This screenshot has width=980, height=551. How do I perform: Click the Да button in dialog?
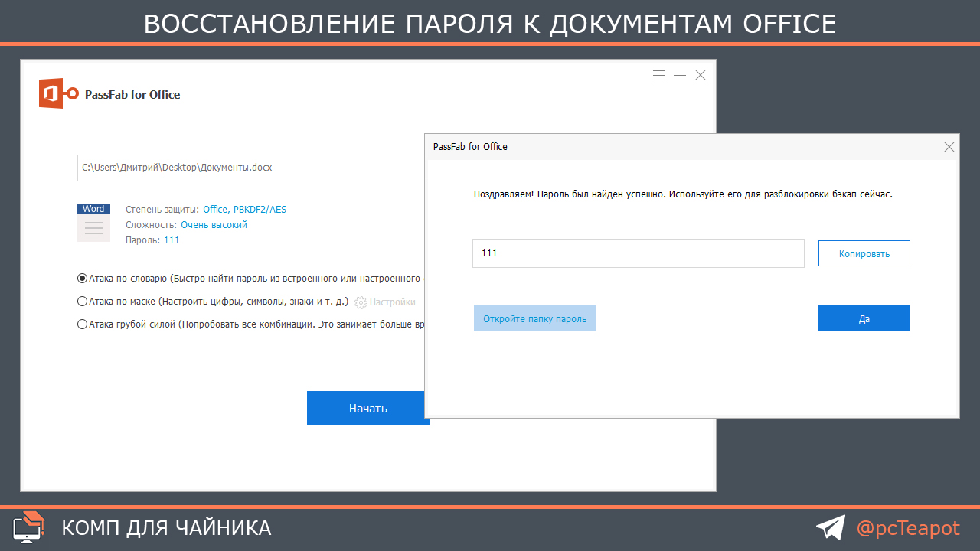point(864,318)
